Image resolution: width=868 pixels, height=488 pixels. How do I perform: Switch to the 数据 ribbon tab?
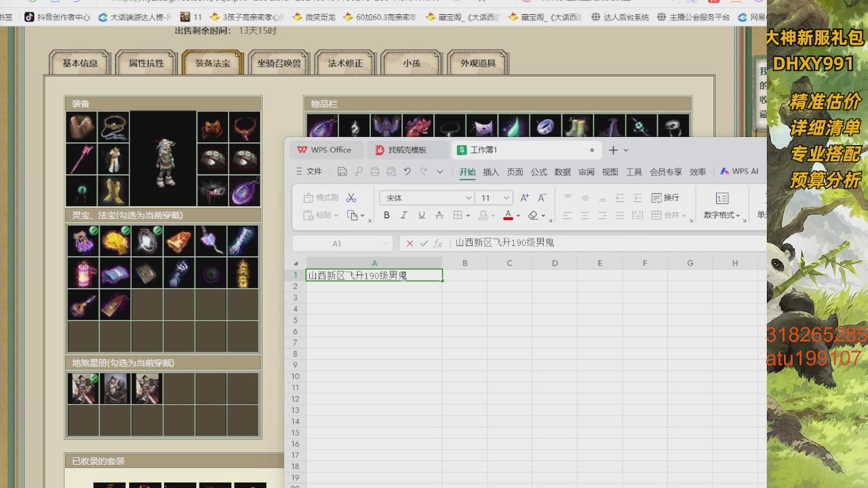[x=563, y=172]
